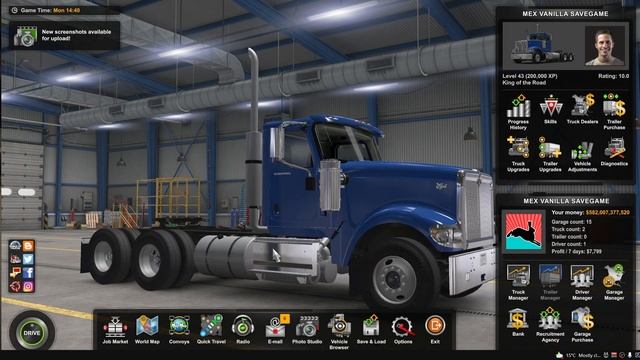The width and height of the screenshot is (640, 360).
Task: Open the Facebook social link
Action: pos(28,273)
